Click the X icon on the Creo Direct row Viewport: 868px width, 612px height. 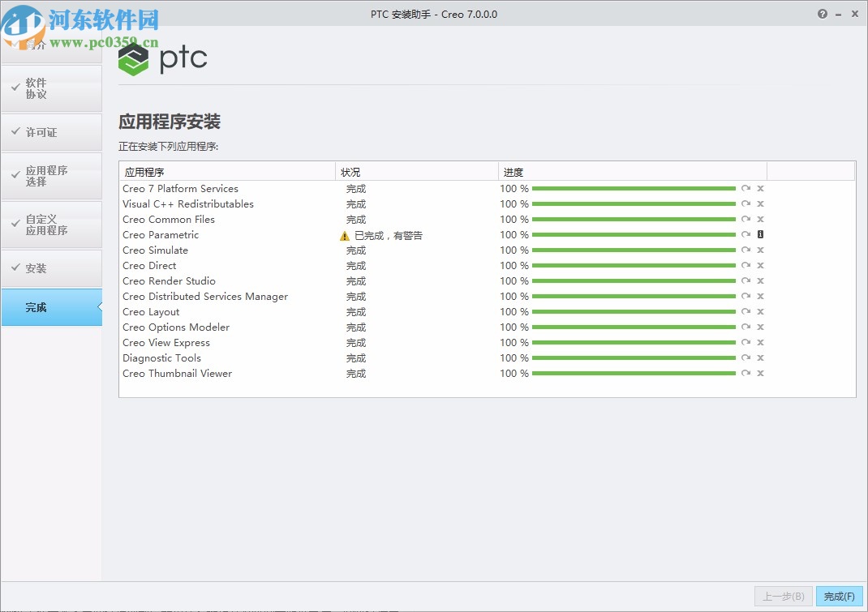[x=760, y=265]
